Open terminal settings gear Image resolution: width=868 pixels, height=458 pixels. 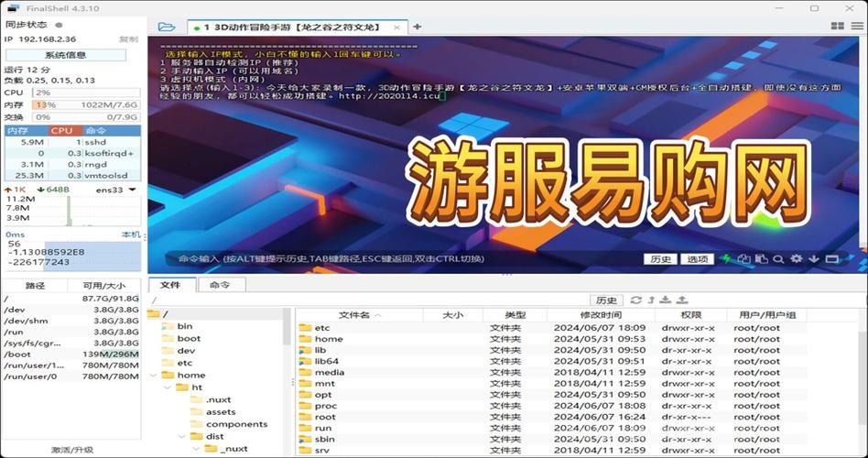tap(796, 258)
